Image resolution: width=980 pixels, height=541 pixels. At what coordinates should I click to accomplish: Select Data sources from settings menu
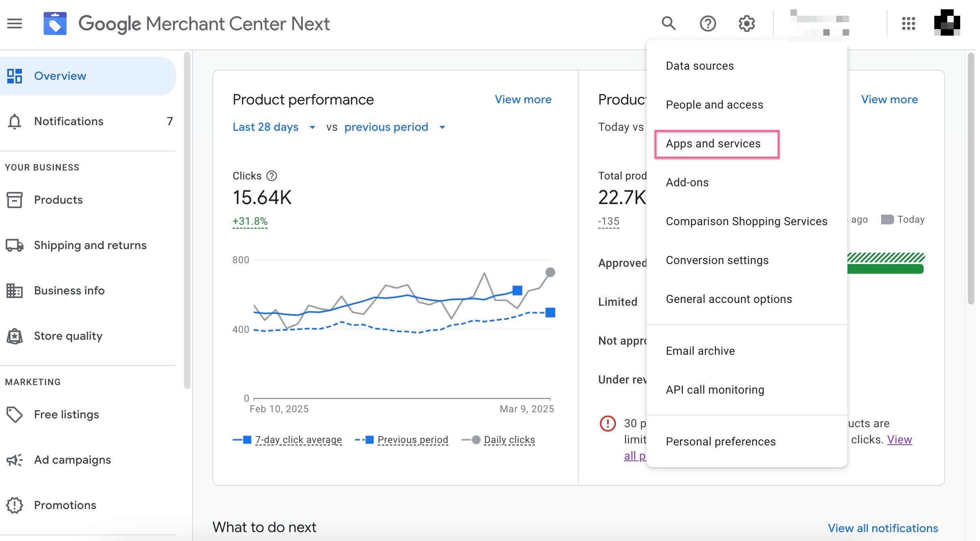pyautogui.click(x=747, y=66)
